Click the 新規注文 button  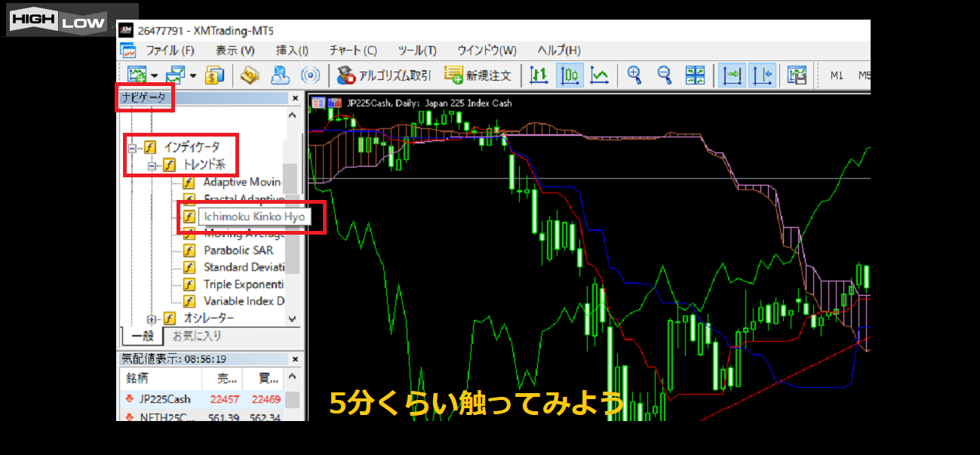(x=478, y=75)
